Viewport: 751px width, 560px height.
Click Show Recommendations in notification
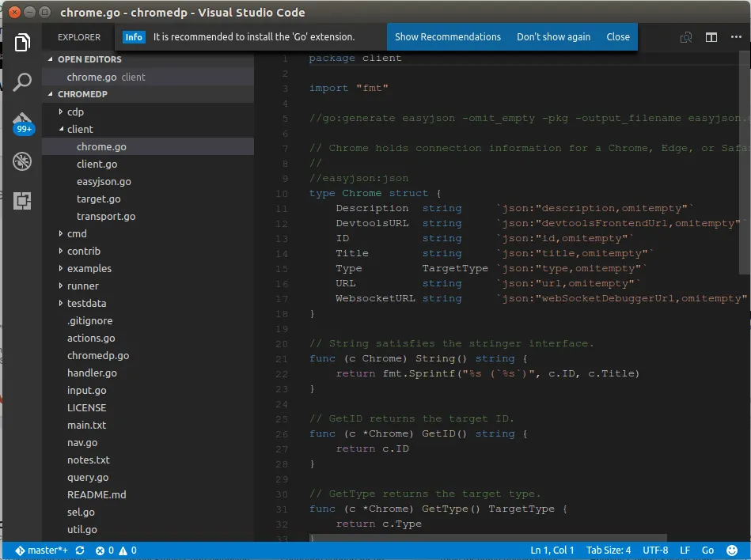(x=447, y=37)
